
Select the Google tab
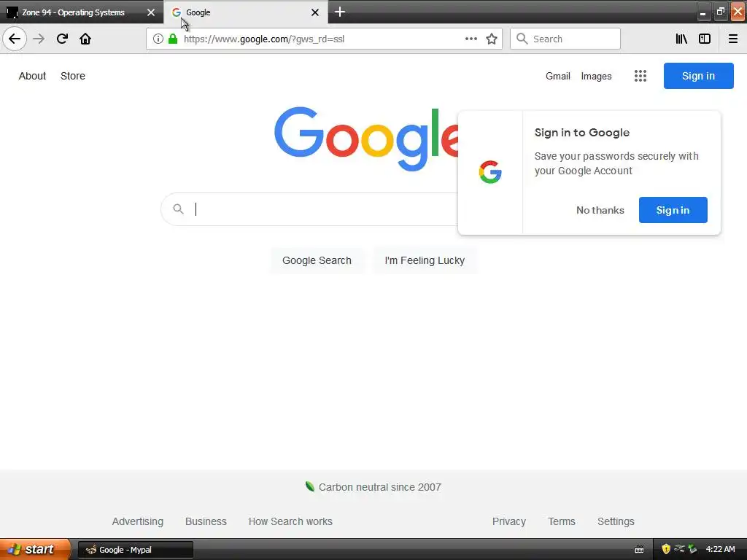pos(245,12)
